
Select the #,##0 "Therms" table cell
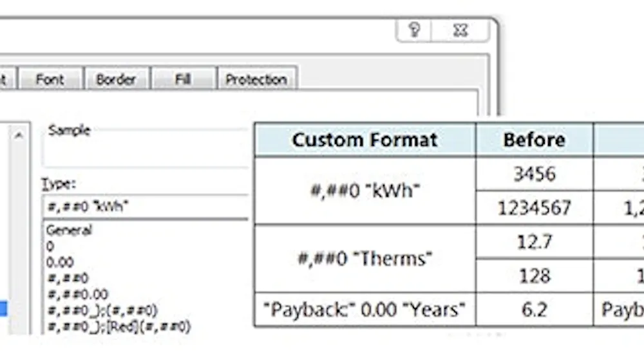pyautogui.click(x=365, y=259)
